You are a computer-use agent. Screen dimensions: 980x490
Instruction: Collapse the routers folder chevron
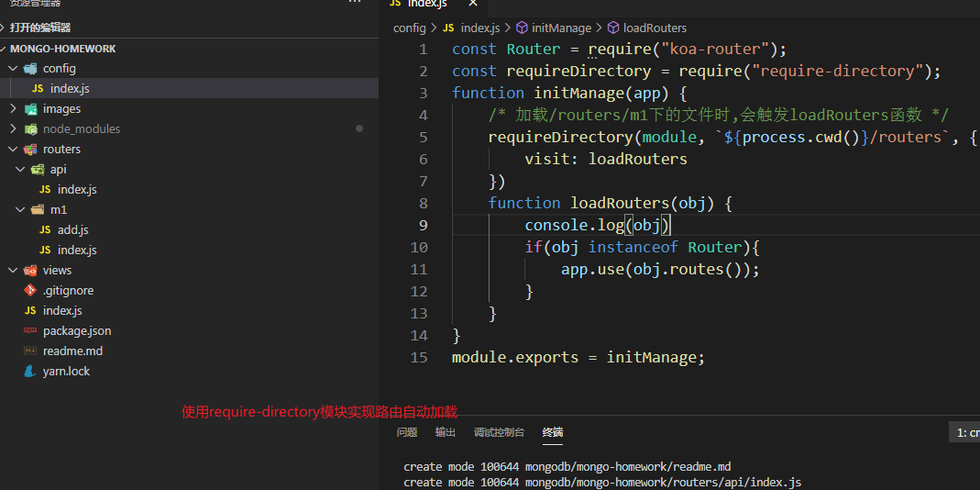pyautogui.click(x=13, y=149)
